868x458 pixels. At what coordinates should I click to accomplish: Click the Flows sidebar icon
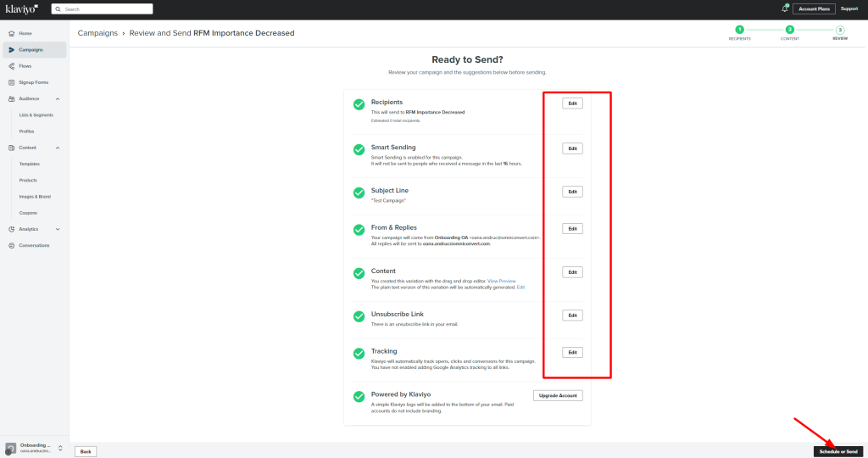(11, 65)
